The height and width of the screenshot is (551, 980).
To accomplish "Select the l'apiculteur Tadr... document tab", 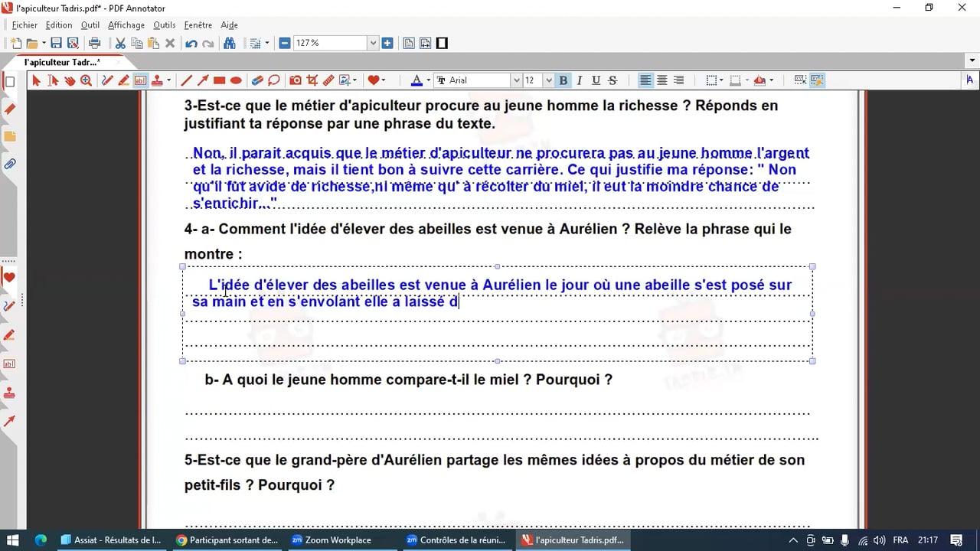I will (61, 62).
